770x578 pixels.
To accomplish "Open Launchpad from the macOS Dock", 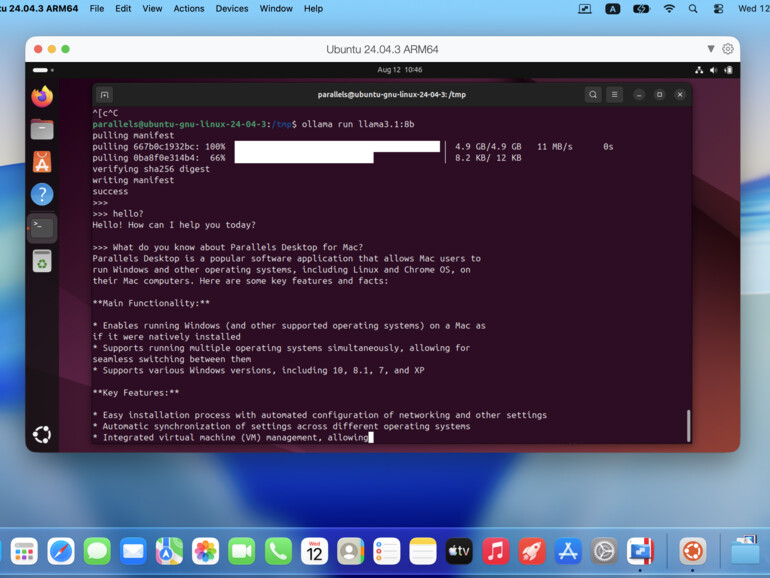I will pos(24,551).
